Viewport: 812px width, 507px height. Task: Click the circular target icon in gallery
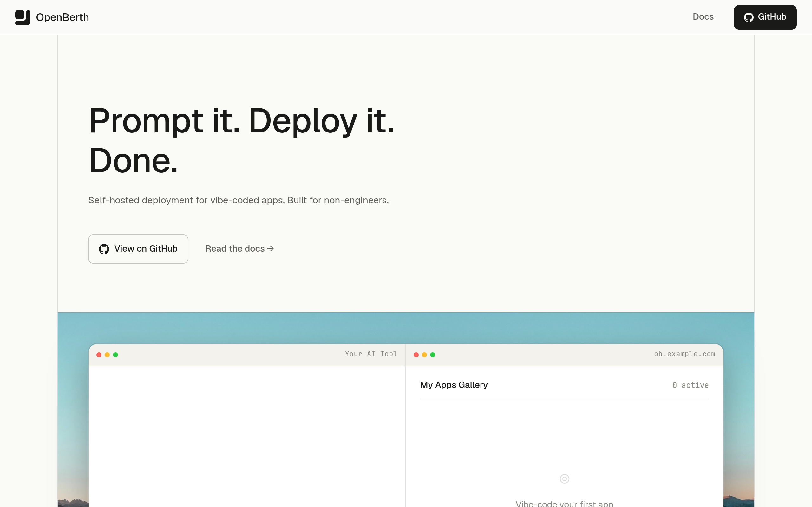564,479
